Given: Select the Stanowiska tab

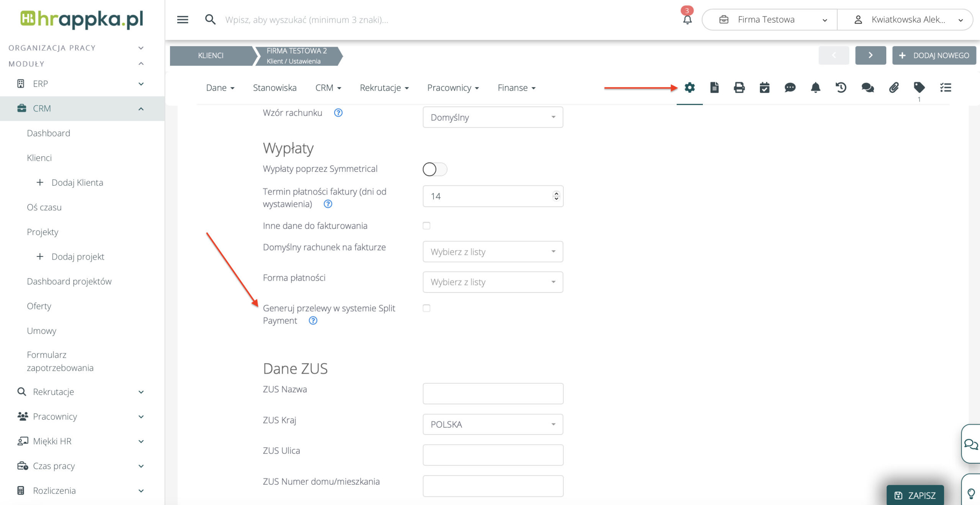Looking at the screenshot, I should click(274, 88).
